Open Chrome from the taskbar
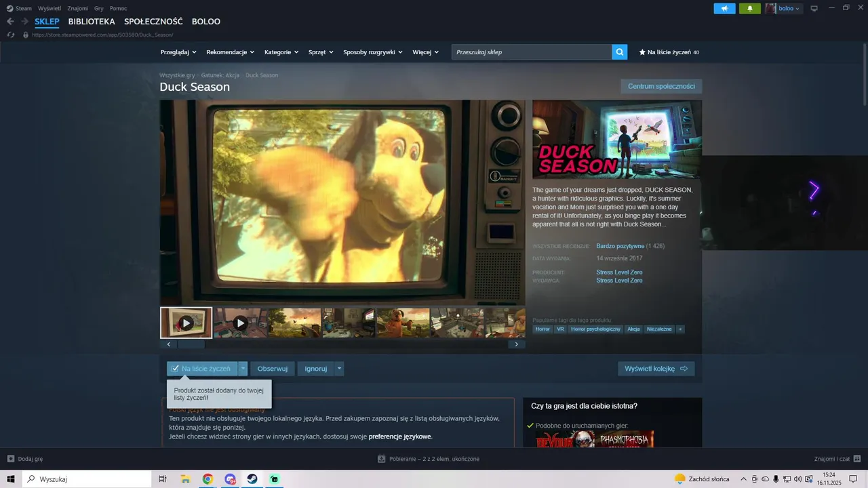 pos(208,479)
